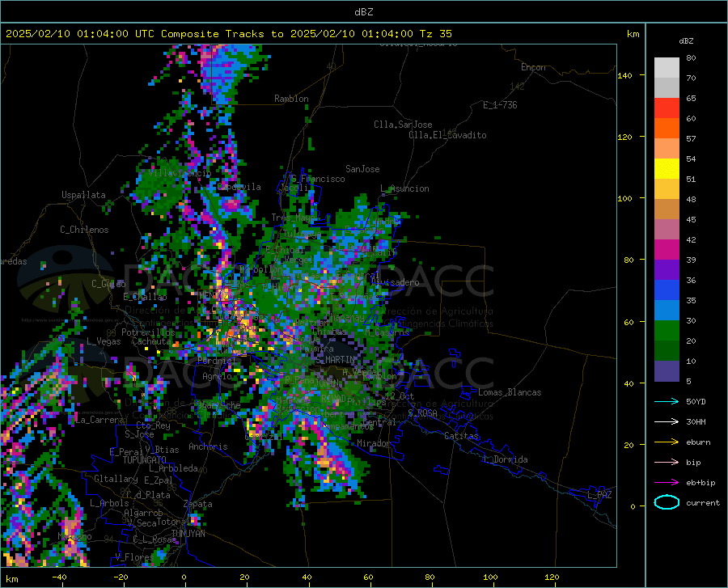Select the green 20 dBZ color swatch
This screenshot has height=588, width=728.
(667, 331)
